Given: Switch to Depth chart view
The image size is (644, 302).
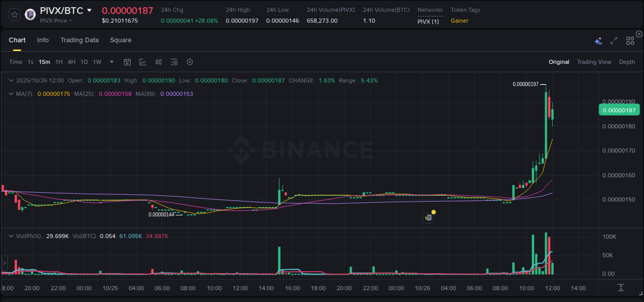Looking at the screenshot, I should [627, 62].
